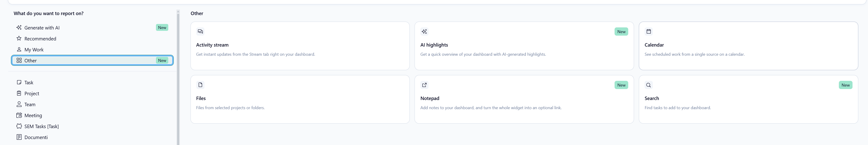Add the Notepad widget card
This screenshot has width=868, height=145.
click(524, 99)
